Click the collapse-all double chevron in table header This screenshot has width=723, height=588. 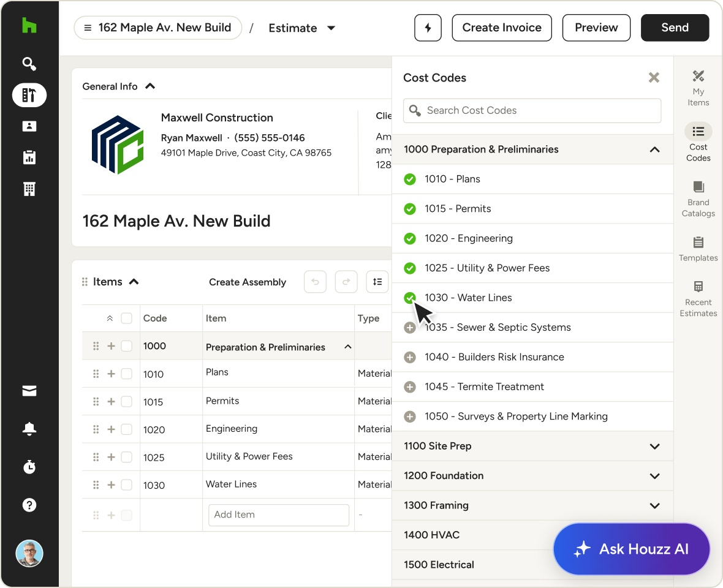pyautogui.click(x=110, y=318)
